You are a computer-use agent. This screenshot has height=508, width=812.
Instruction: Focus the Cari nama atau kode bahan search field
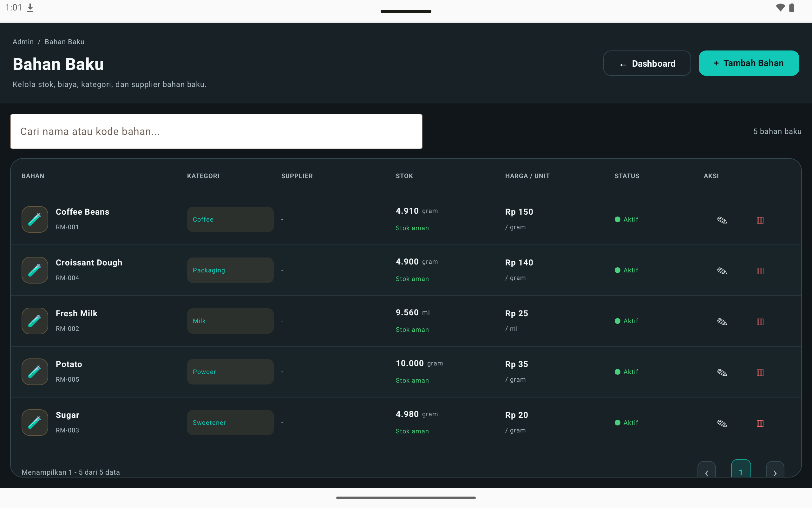[216, 131]
